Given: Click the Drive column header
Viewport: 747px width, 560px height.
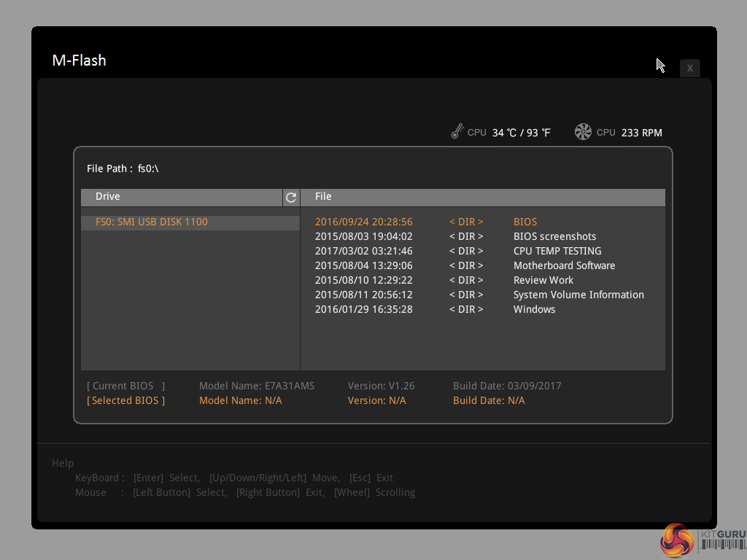Looking at the screenshot, I should (108, 196).
